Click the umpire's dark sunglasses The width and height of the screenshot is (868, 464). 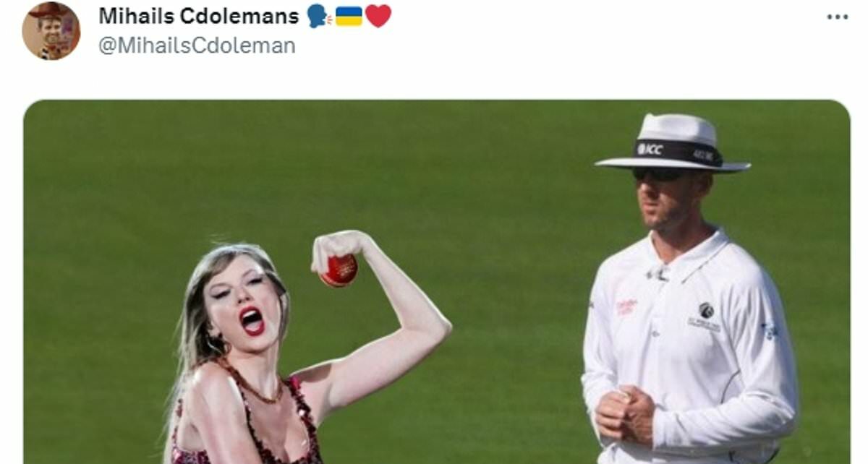(660, 174)
